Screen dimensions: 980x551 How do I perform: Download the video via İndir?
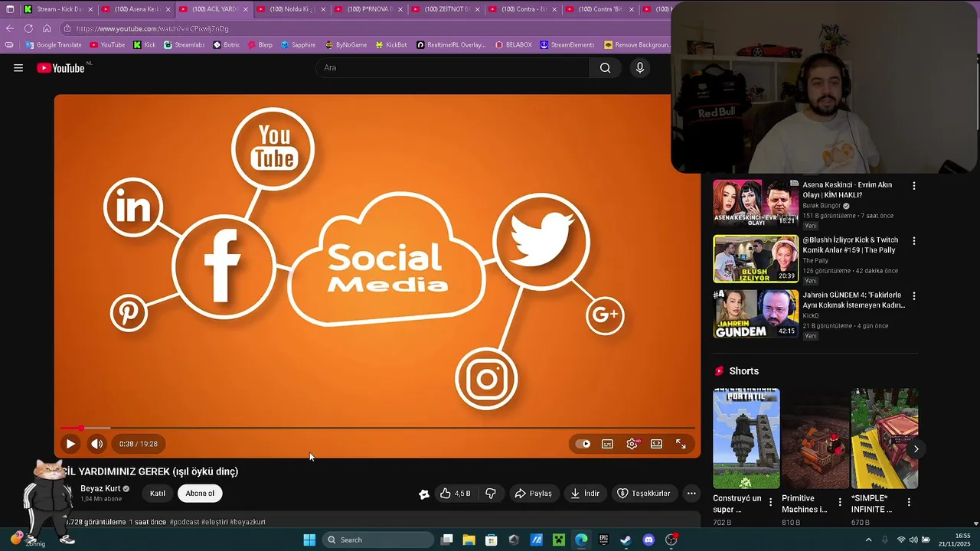coord(585,494)
